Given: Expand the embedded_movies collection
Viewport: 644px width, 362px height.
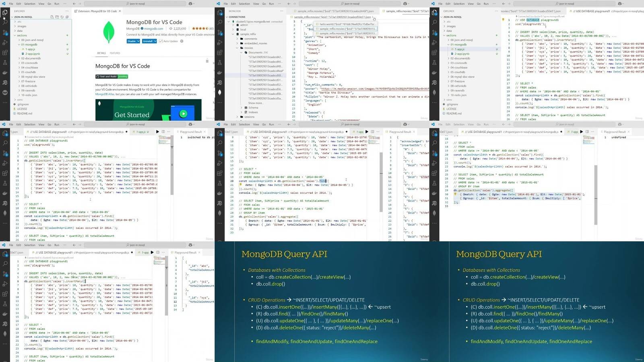Looking at the screenshot, I should (x=237, y=43).
